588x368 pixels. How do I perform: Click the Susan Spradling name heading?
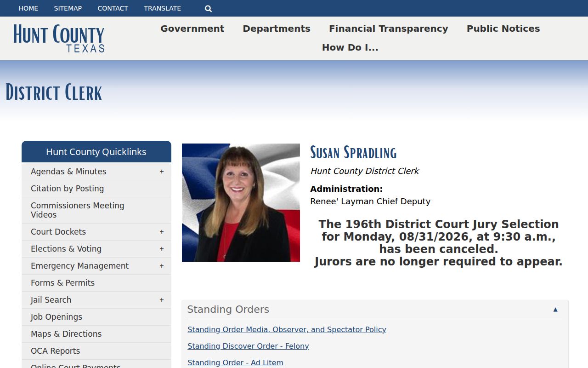(x=353, y=152)
